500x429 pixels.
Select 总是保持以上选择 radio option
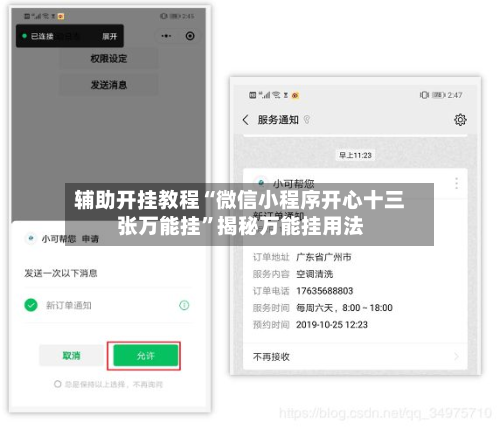58,384
